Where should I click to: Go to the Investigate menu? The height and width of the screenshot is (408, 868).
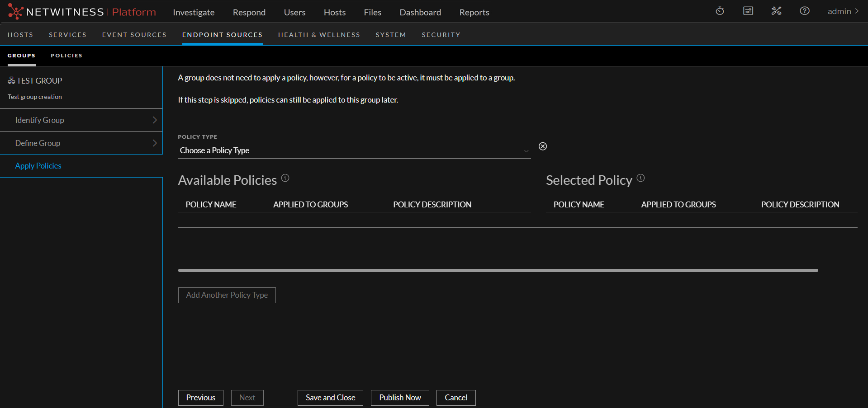pyautogui.click(x=194, y=12)
